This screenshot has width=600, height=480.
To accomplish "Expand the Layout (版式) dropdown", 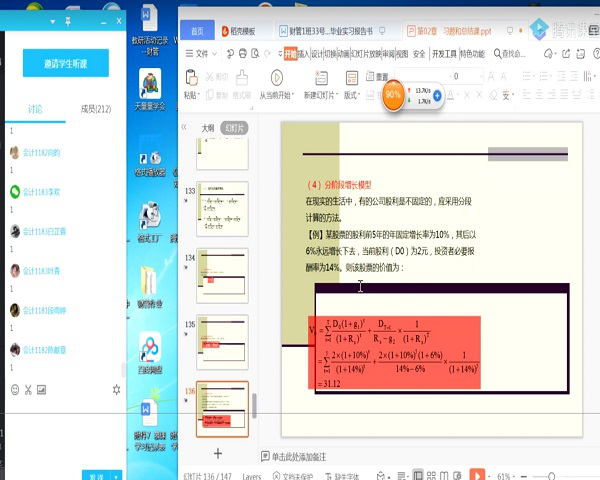I will pyautogui.click(x=359, y=95).
